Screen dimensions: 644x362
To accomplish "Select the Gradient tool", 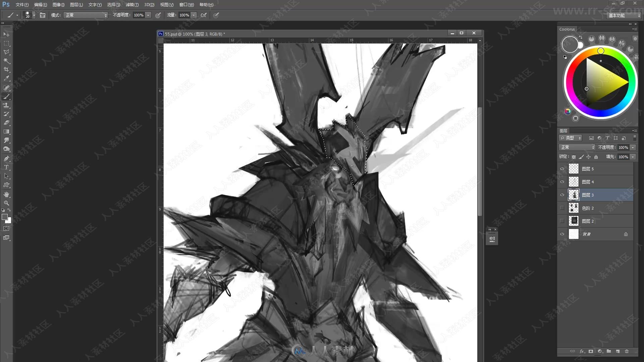I will click(x=6, y=131).
